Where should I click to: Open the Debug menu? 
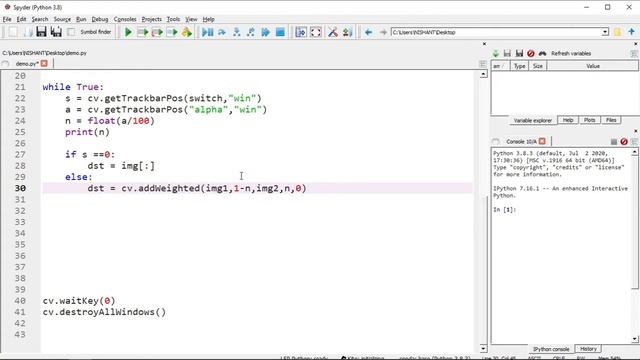pos(100,19)
